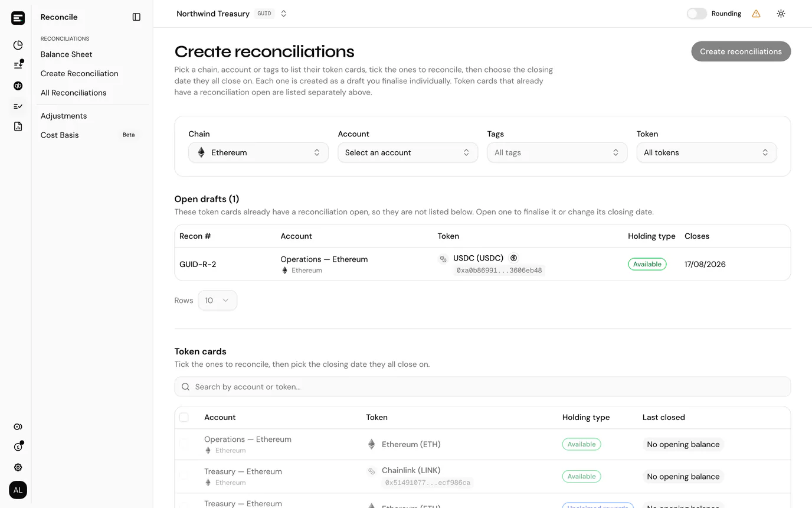Viewport: 812px width, 508px height.
Task: Click the Available badge in the USDC draft row
Action: 647,264
